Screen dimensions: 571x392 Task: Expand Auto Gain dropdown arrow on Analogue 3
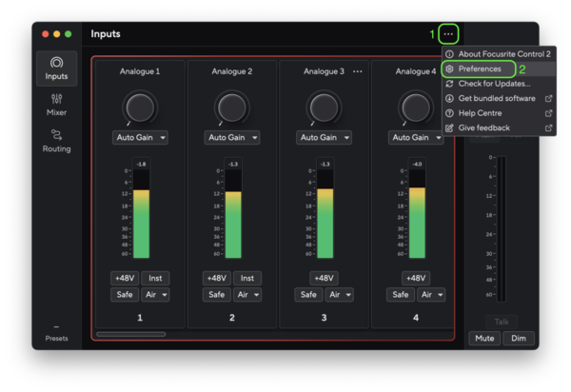(x=347, y=138)
